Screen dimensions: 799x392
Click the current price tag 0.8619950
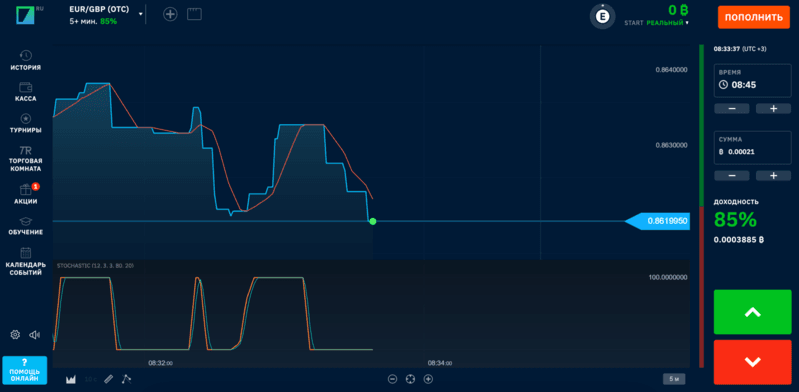pyautogui.click(x=657, y=221)
